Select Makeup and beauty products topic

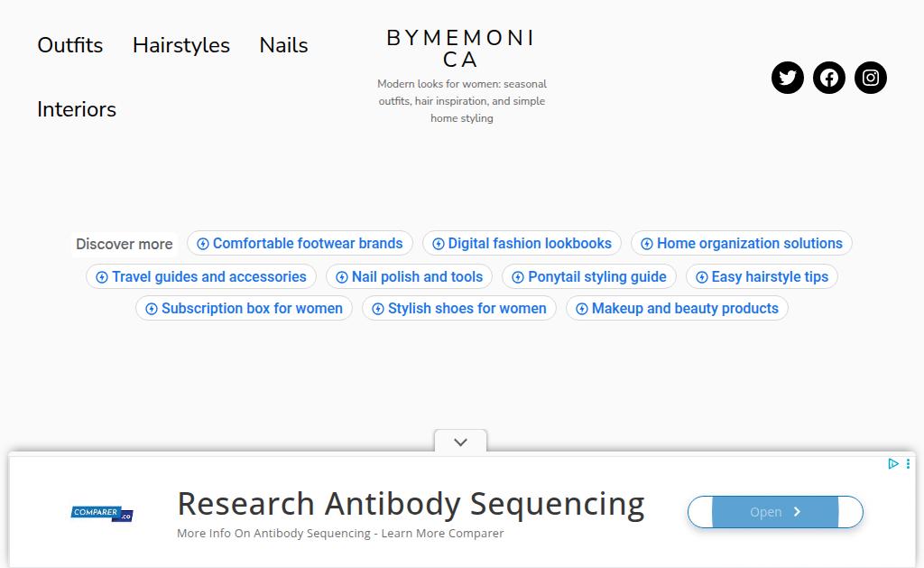tap(685, 309)
